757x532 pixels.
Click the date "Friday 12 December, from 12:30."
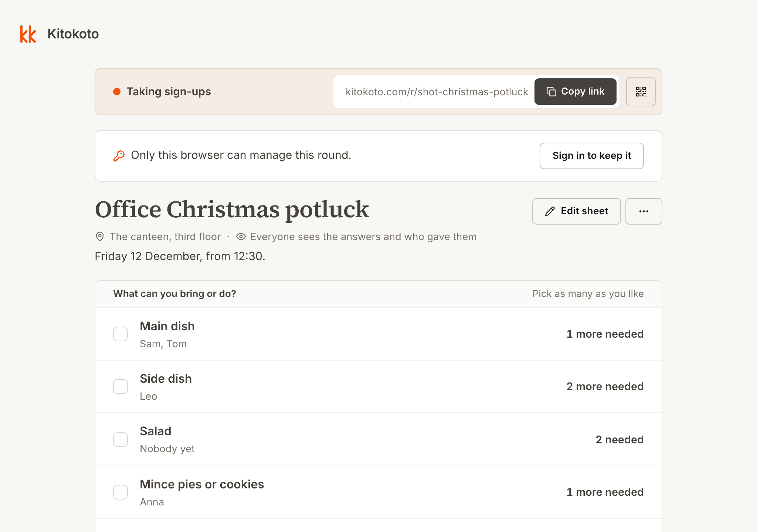coord(180,256)
